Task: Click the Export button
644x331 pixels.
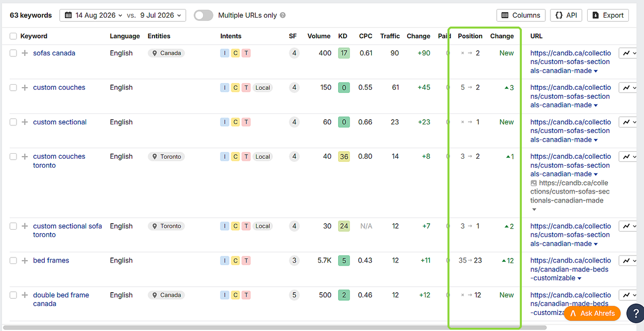Action: [x=608, y=15]
